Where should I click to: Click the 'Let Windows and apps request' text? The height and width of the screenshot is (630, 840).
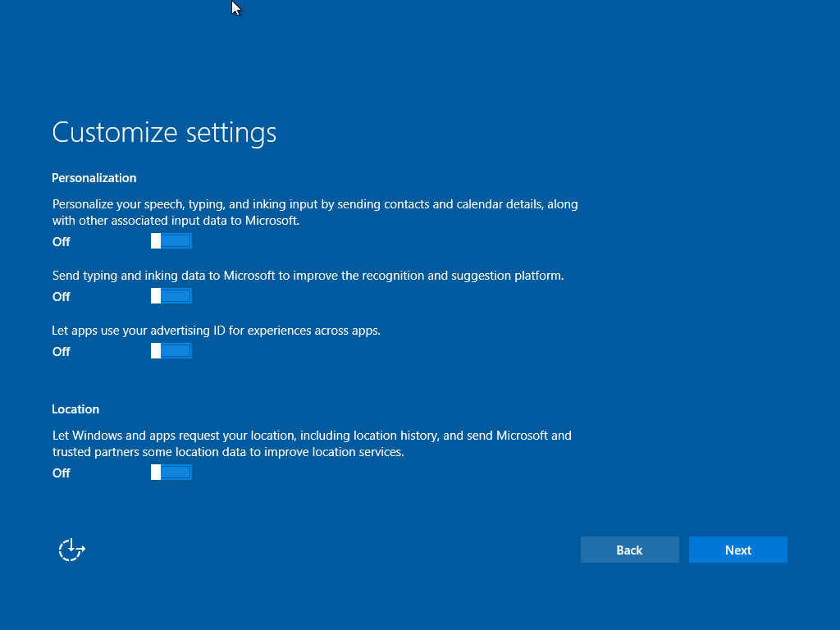[x=312, y=436]
